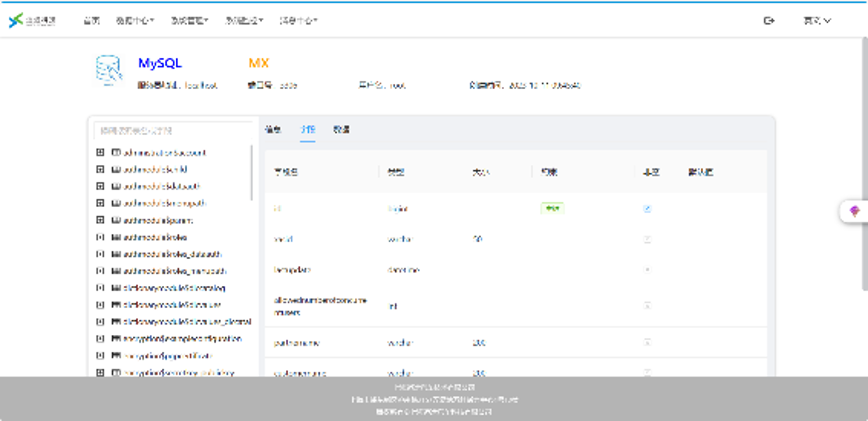868x421 pixels.
Task: Click table icon of dictionarymodule$dictcatalog
Action: pyautogui.click(x=116, y=288)
